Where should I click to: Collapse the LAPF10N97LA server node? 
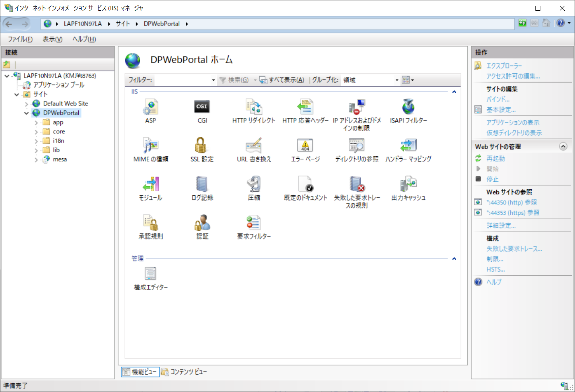pyautogui.click(x=7, y=76)
